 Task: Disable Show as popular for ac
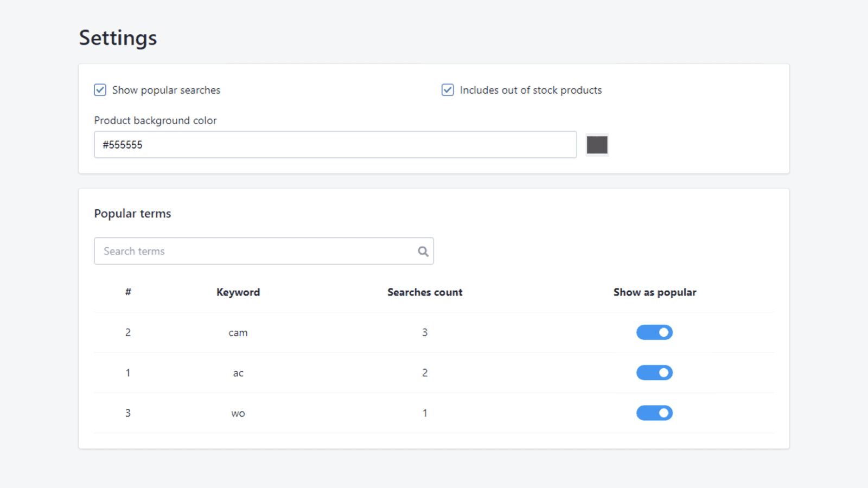click(654, 373)
